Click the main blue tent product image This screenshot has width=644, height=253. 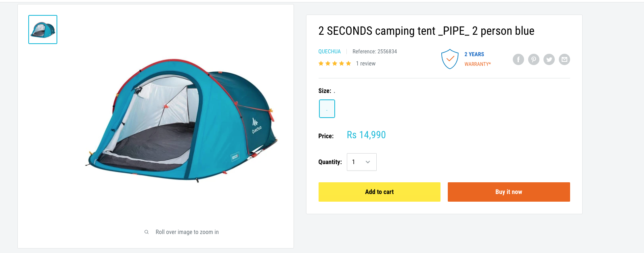click(x=183, y=120)
